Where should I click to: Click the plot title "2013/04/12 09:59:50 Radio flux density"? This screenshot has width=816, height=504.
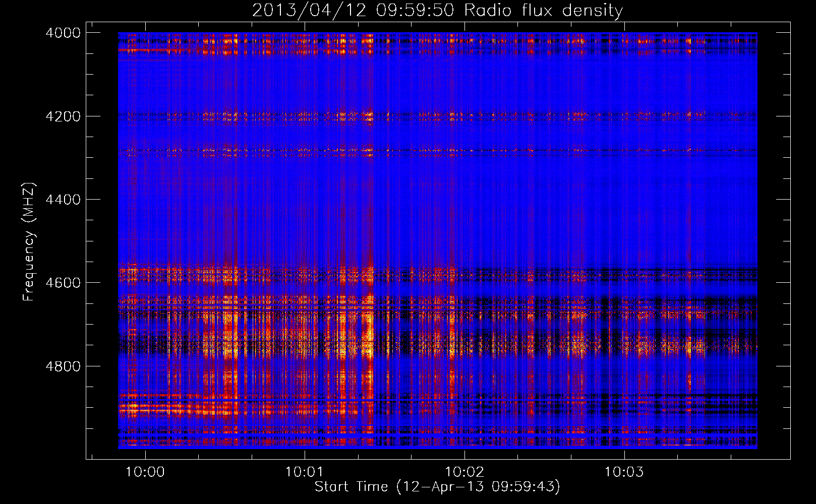coord(437,10)
